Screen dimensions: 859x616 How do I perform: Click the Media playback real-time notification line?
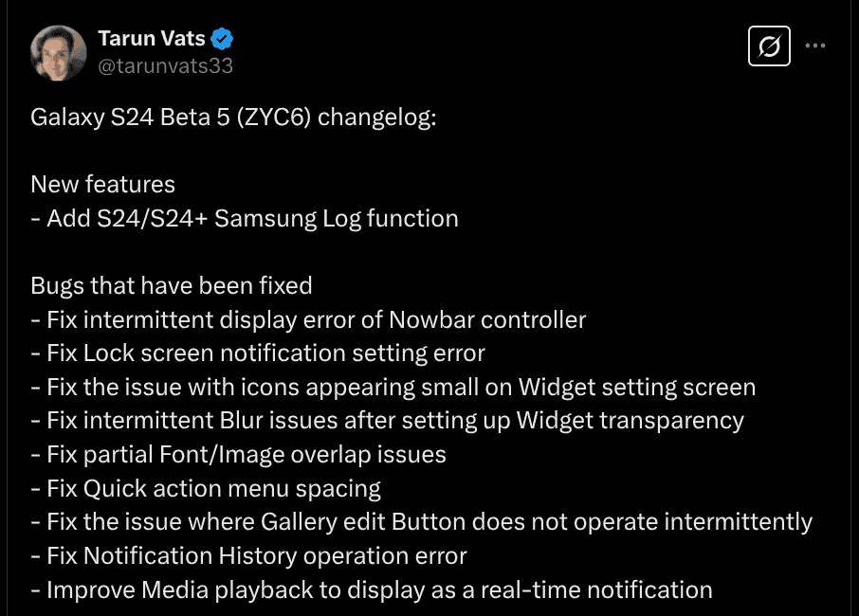pos(372,589)
